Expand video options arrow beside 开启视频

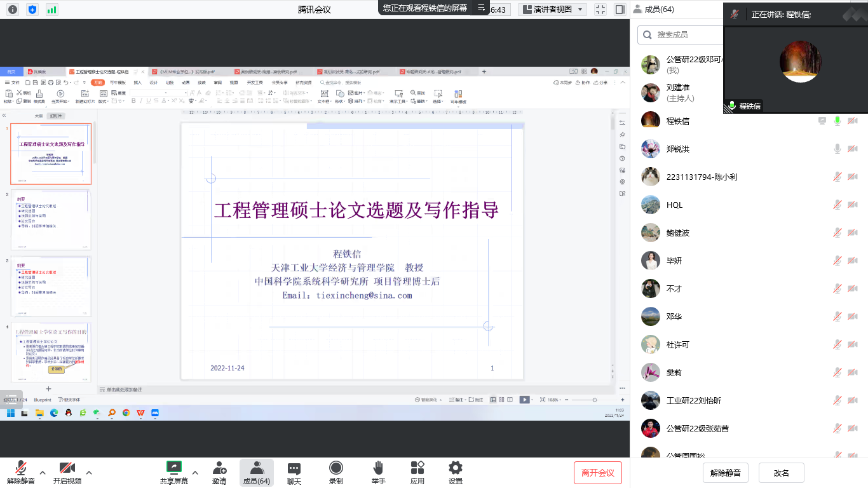[x=89, y=473]
